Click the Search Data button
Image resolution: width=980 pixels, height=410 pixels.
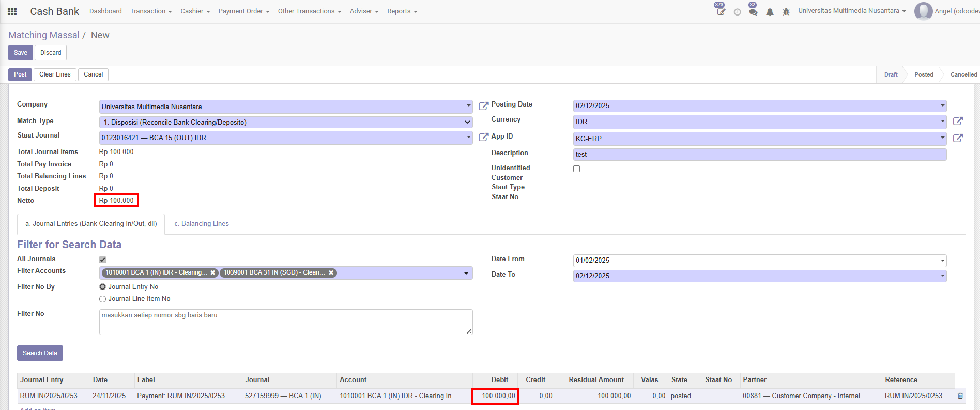[x=40, y=353]
